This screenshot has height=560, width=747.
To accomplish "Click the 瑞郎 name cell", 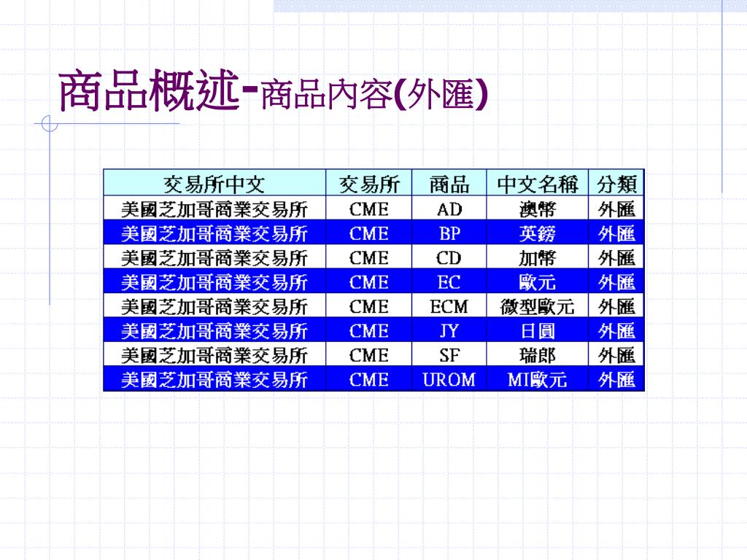I will click(x=538, y=354).
